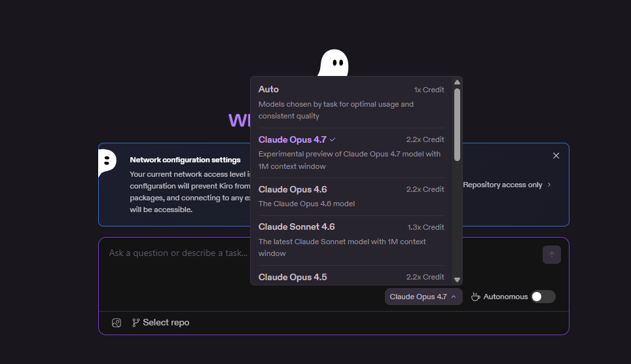This screenshot has width=631, height=364.
Task: Click the Select repo button
Action: point(160,323)
